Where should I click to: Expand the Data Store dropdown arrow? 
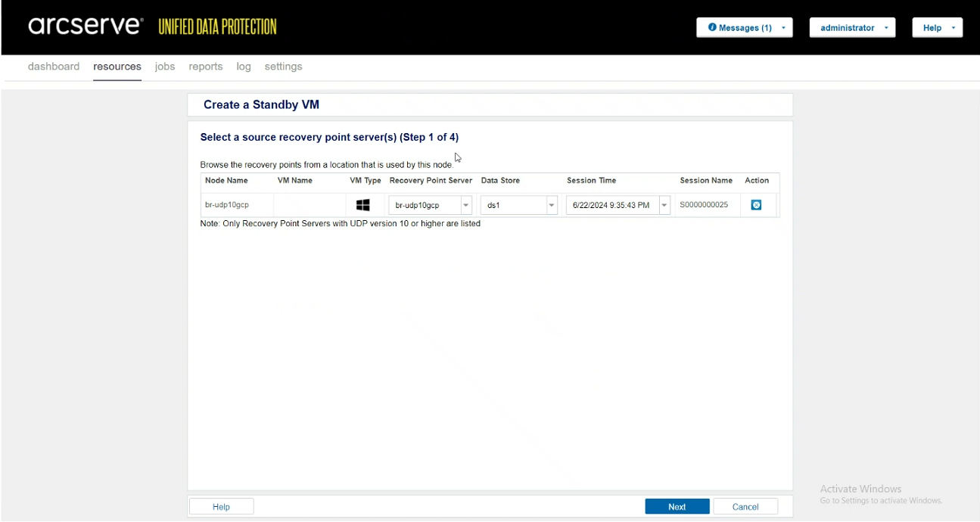(x=552, y=205)
